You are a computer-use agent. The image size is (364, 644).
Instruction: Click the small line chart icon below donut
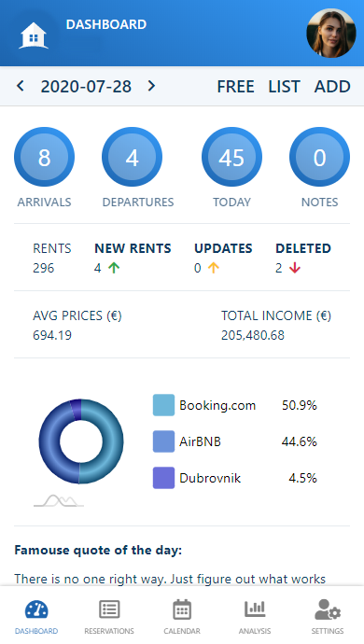point(59,500)
